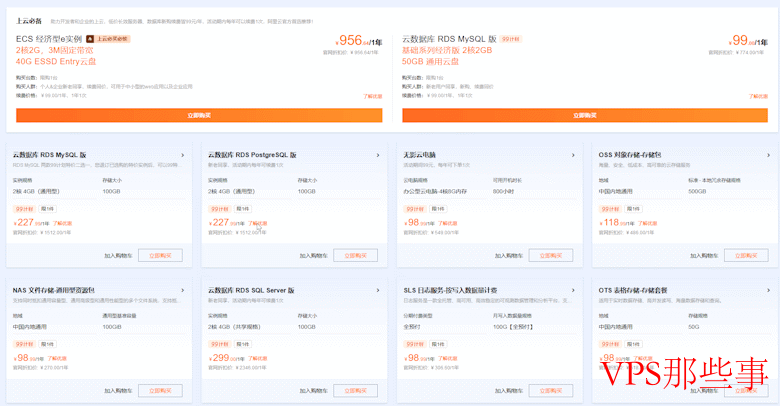780x406 pixels.
Task: Click the SLS 日志服务 card title
Action: tap(451, 291)
